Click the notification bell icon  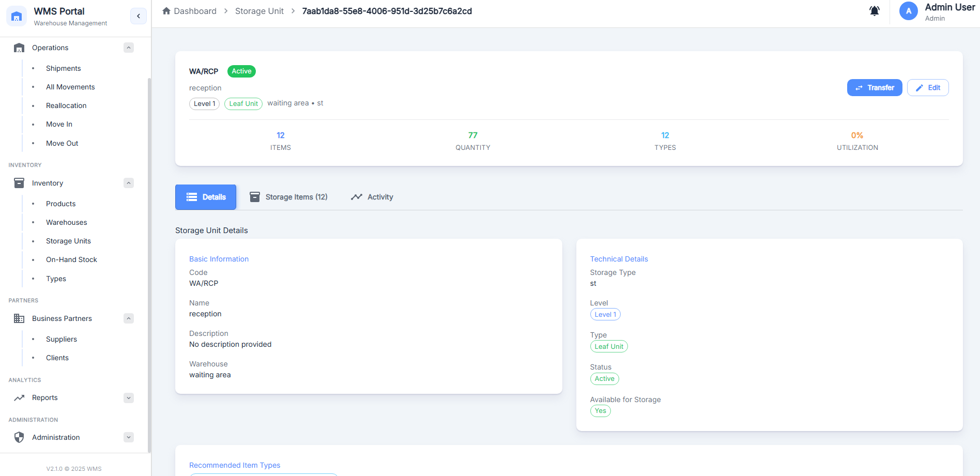[x=874, y=11]
